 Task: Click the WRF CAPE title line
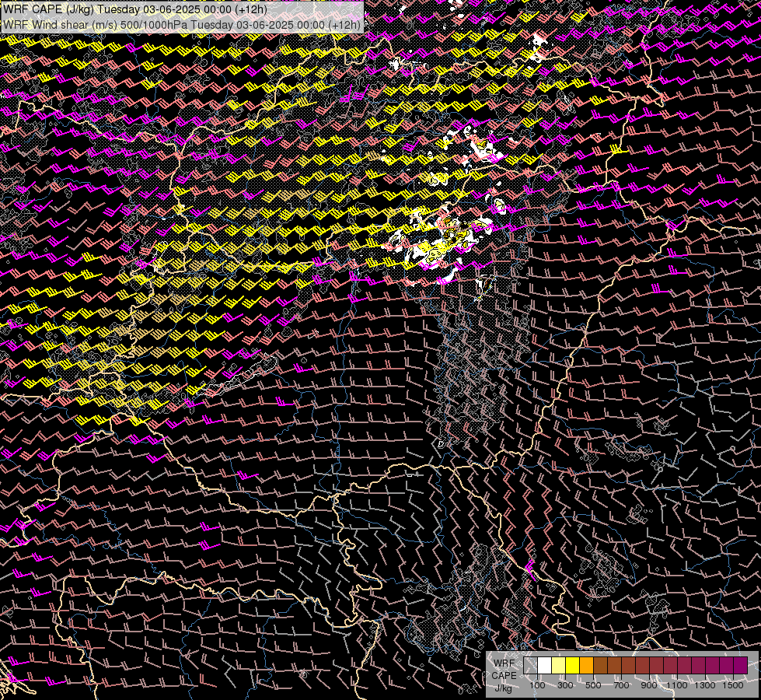point(135,9)
